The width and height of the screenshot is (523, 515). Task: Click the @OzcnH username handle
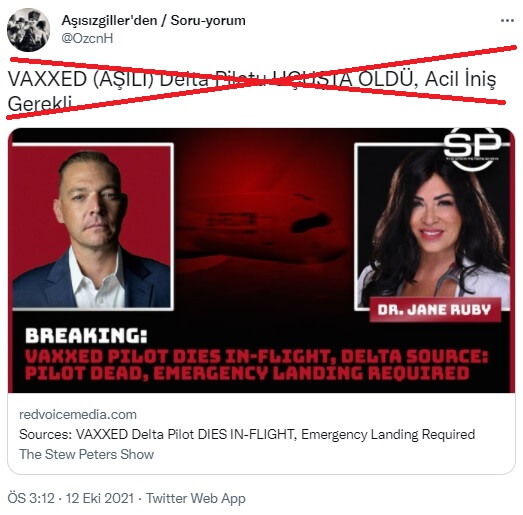(87, 38)
